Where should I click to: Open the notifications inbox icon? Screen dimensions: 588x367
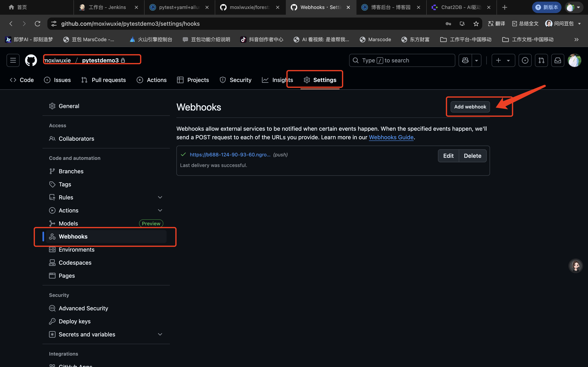pyautogui.click(x=558, y=60)
